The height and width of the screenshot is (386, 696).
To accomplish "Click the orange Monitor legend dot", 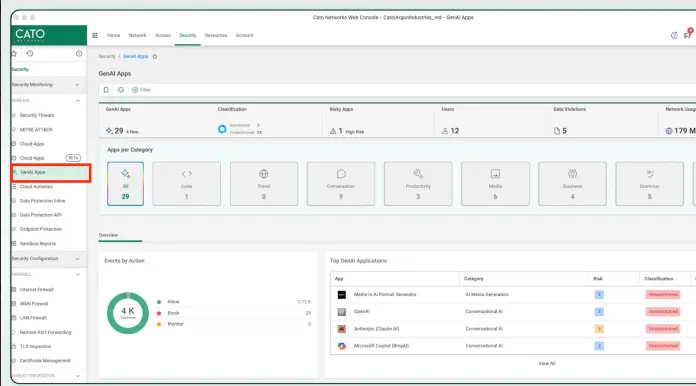I will coord(159,324).
